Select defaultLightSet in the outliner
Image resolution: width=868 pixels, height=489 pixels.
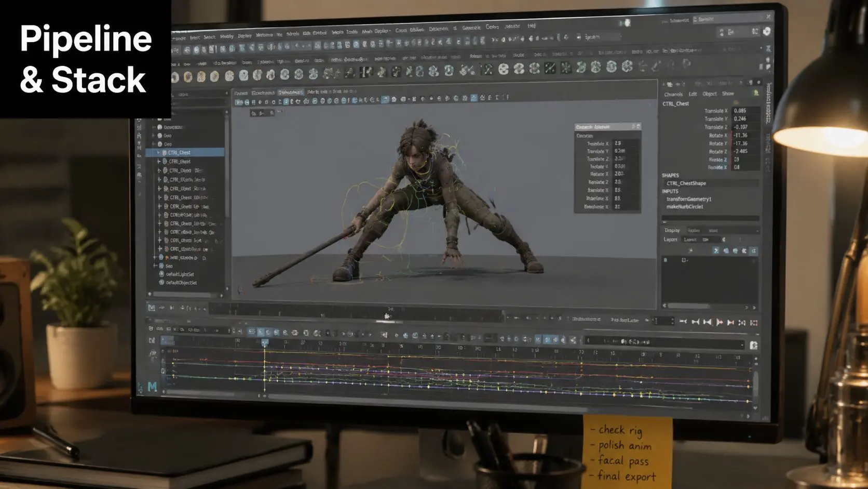(x=180, y=274)
